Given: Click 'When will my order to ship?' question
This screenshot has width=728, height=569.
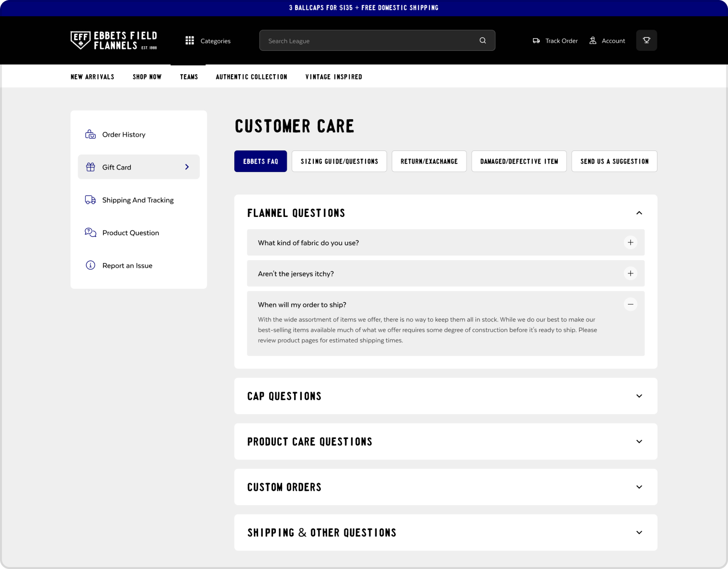Looking at the screenshot, I should coord(302,305).
